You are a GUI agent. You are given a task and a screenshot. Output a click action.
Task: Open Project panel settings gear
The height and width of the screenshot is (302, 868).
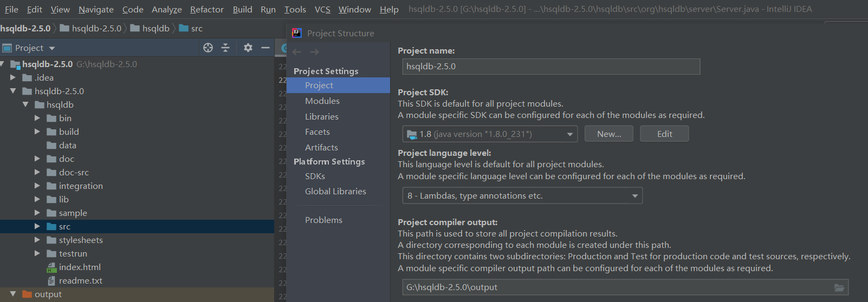click(248, 48)
